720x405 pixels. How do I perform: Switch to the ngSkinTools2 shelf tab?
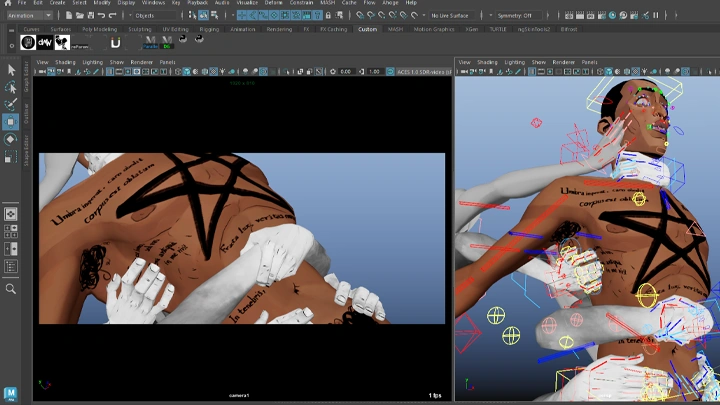coord(534,29)
